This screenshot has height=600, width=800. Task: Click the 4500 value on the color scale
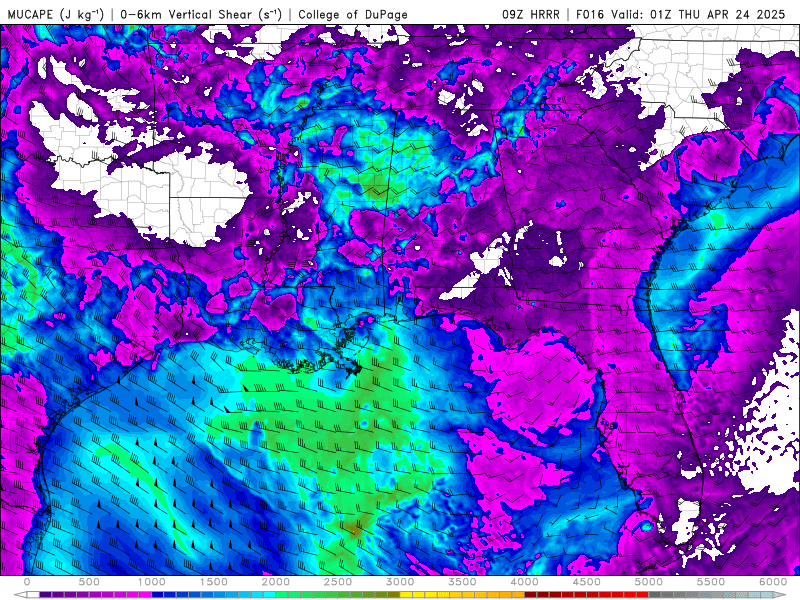pos(587,582)
